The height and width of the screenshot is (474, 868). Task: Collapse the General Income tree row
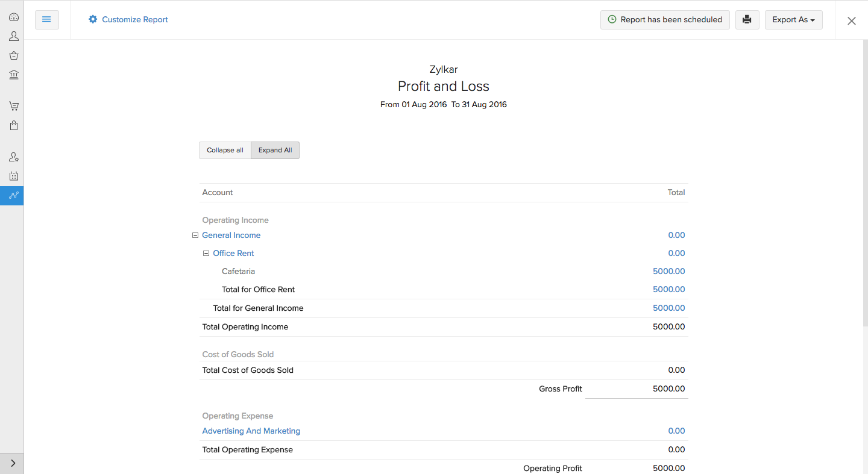tap(195, 235)
